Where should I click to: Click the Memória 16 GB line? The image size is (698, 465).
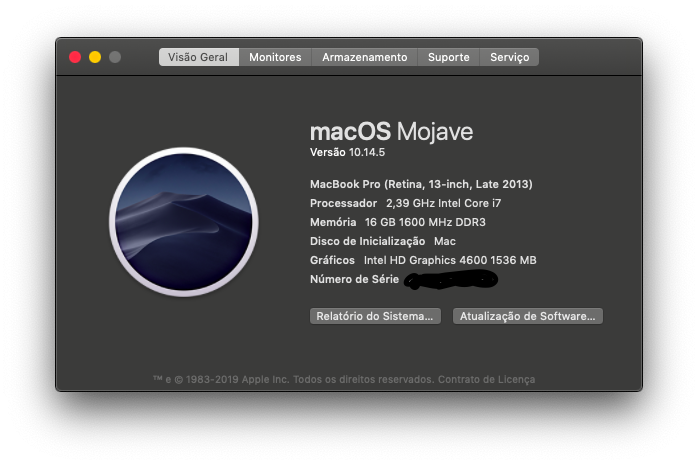[x=398, y=222]
